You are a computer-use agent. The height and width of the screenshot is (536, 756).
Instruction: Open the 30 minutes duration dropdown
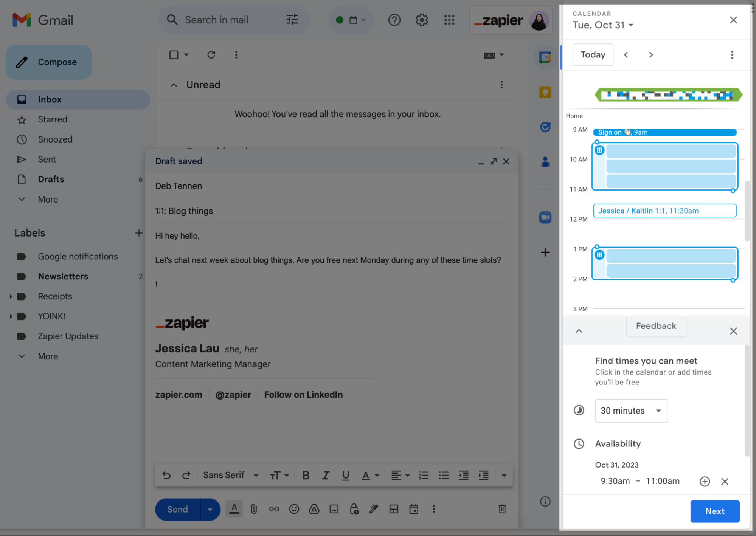point(631,411)
